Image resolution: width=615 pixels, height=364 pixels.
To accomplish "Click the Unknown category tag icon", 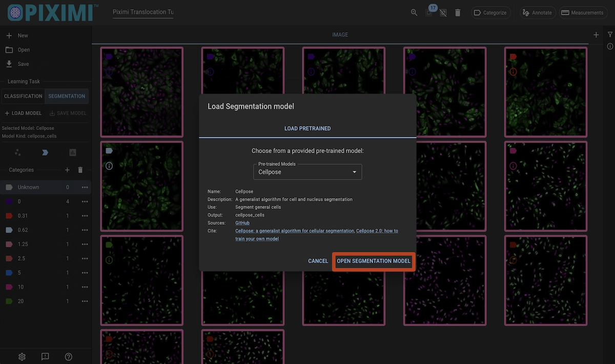I will (9, 187).
